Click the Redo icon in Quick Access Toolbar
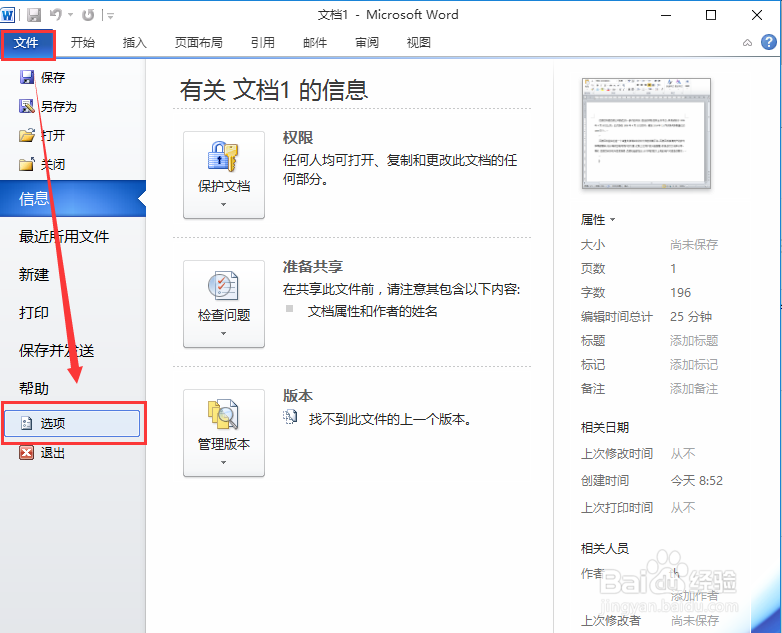The width and height of the screenshot is (782, 633). point(88,15)
